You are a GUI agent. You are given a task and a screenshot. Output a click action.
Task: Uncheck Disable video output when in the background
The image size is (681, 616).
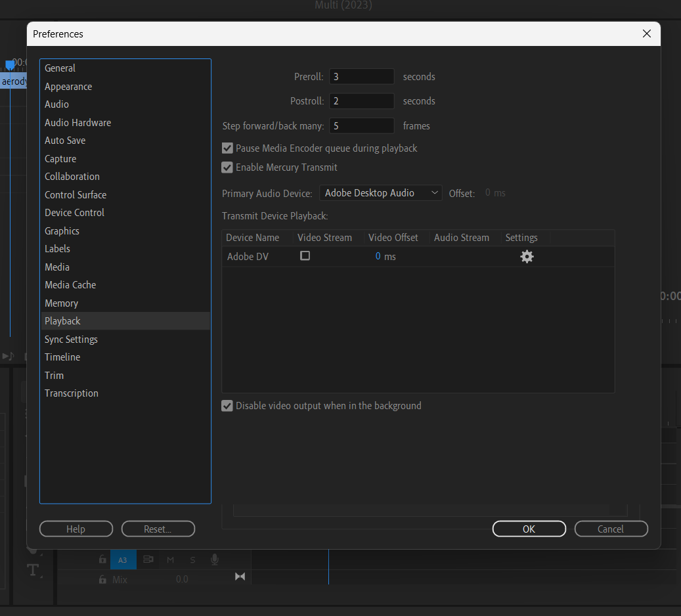(227, 406)
